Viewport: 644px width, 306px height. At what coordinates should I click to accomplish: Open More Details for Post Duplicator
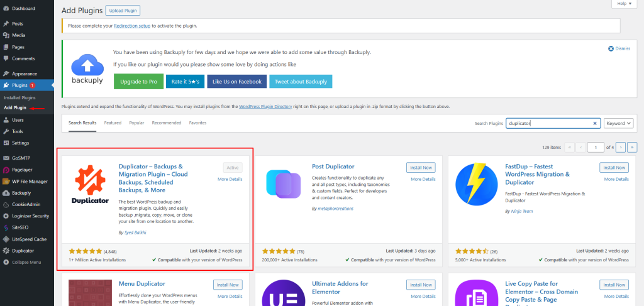tap(423, 179)
